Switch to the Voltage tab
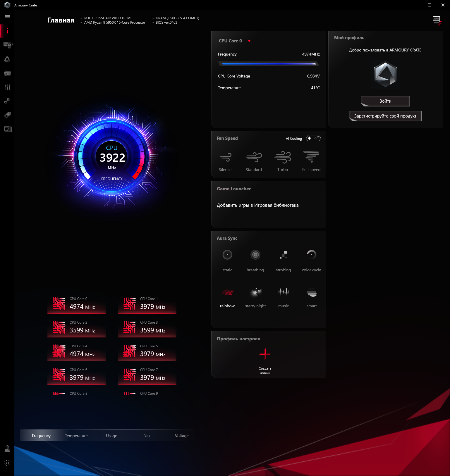Viewport: 450px width, 476px height. click(182, 436)
